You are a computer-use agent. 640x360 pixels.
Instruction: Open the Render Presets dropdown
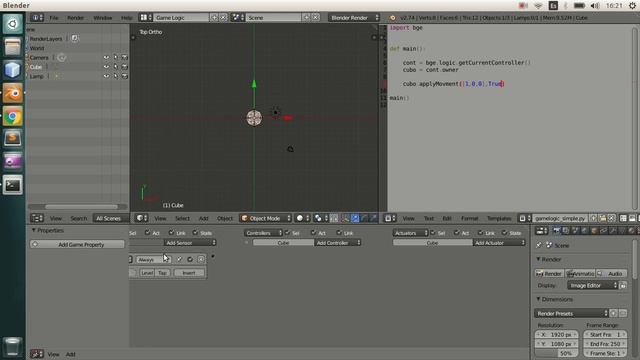[x=571, y=313]
